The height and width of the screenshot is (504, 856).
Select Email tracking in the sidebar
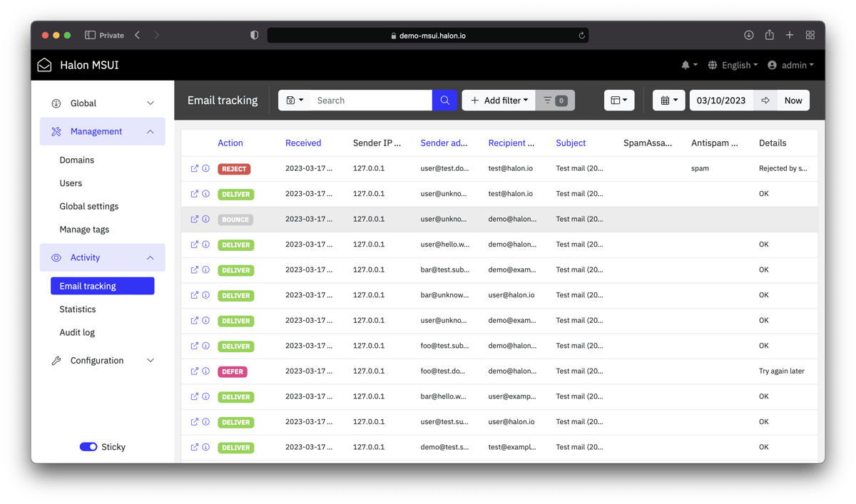pos(103,286)
